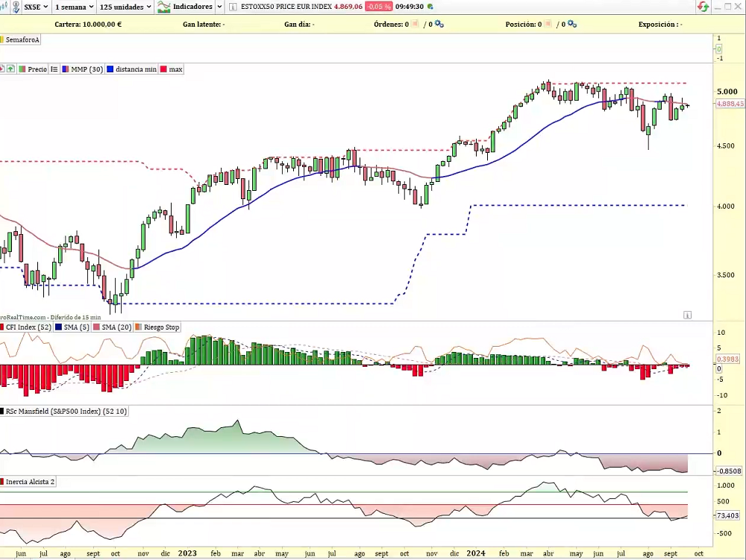Click the 4.888,45 price tag on axis
The height and width of the screenshot is (560, 746).
click(x=730, y=104)
